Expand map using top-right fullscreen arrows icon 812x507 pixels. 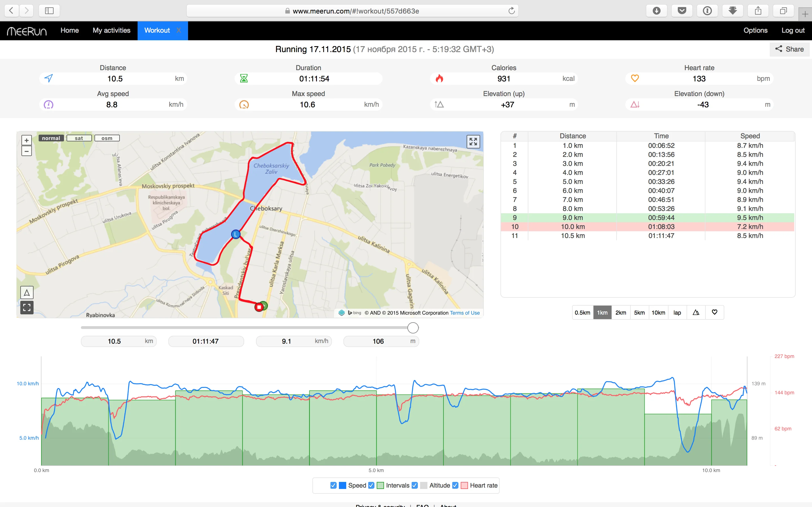(473, 141)
